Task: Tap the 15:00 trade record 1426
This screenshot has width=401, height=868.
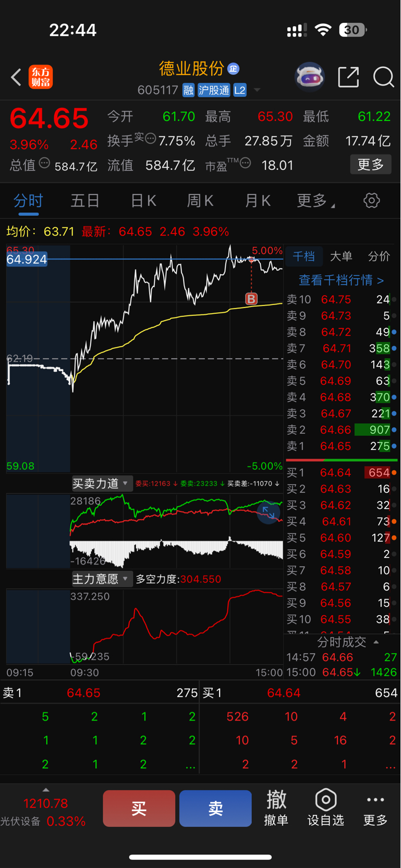Action: coord(342,673)
